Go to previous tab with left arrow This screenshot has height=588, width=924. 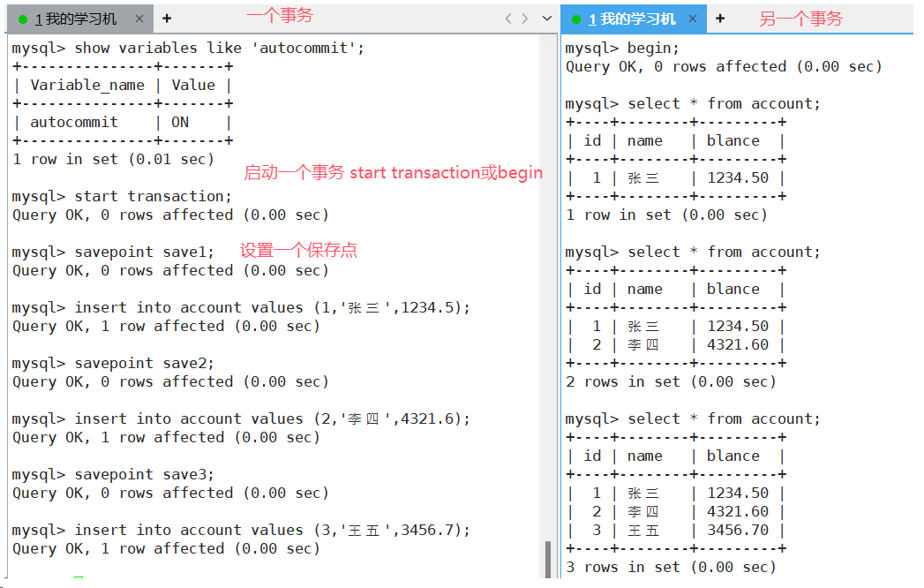[x=508, y=19]
